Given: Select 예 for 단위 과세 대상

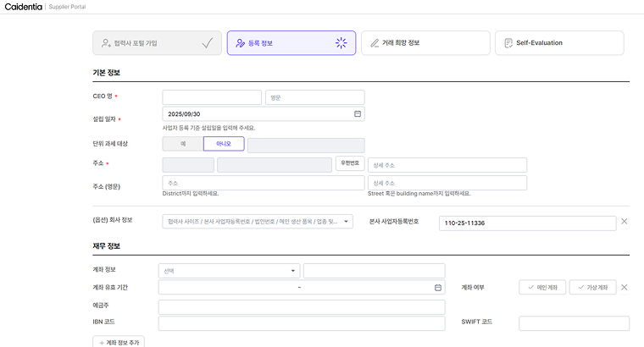Looking at the screenshot, I should coord(182,145).
